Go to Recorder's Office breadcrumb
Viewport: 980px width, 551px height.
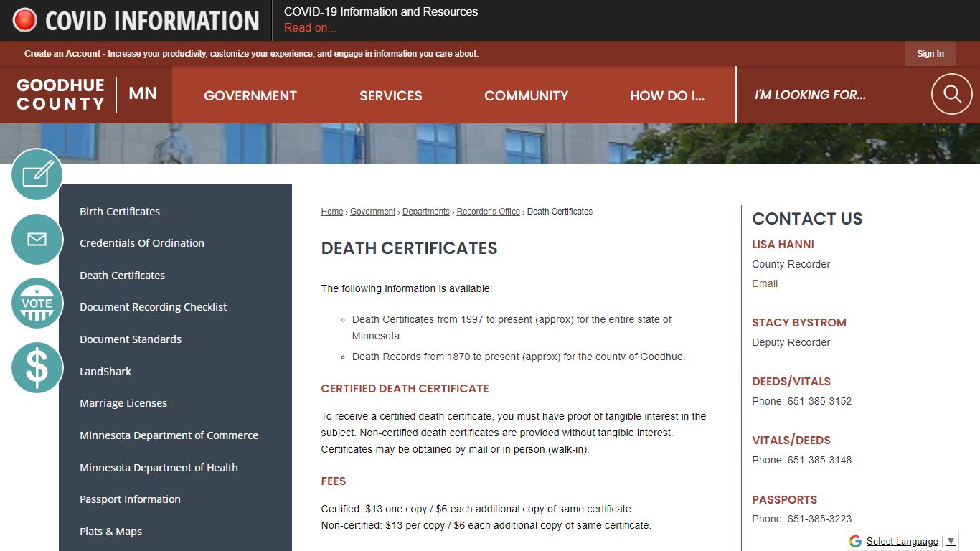point(489,212)
